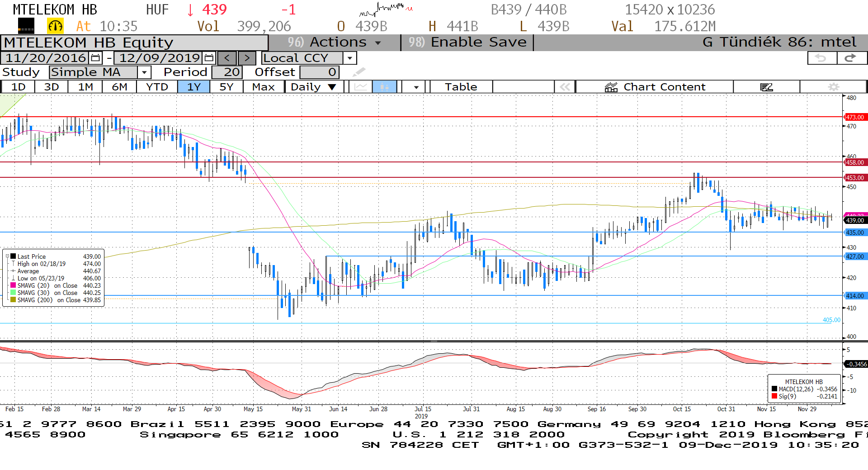This screenshot has height=470, width=868.
Task: Click the SMAVG (200) on Close legend row
Action: point(56,300)
